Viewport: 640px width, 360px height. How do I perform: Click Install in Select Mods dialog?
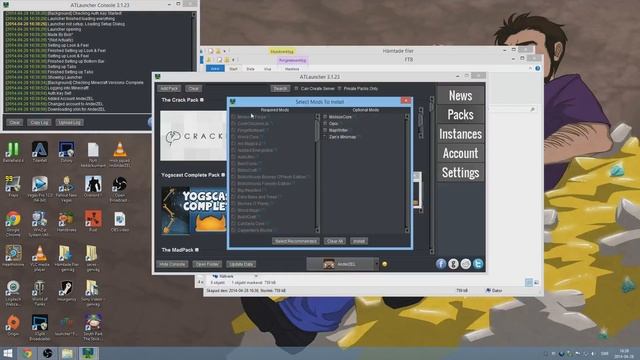[x=359, y=241]
